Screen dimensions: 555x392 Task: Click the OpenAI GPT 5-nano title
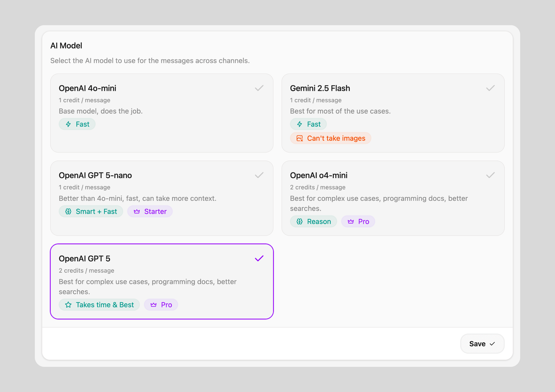(x=95, y=175)
